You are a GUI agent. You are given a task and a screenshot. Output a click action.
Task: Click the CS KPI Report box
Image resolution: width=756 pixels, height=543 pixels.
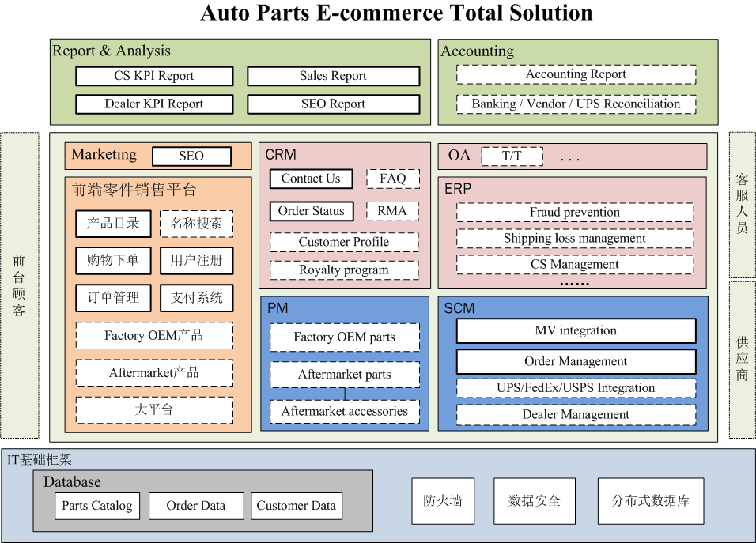point(154,77)
